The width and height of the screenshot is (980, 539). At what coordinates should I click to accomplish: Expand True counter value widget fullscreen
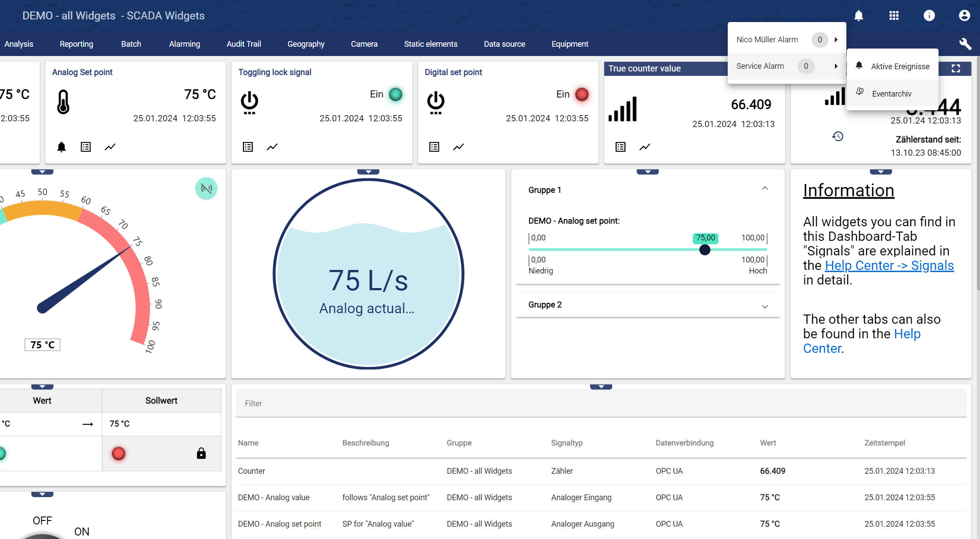(955, 68)
